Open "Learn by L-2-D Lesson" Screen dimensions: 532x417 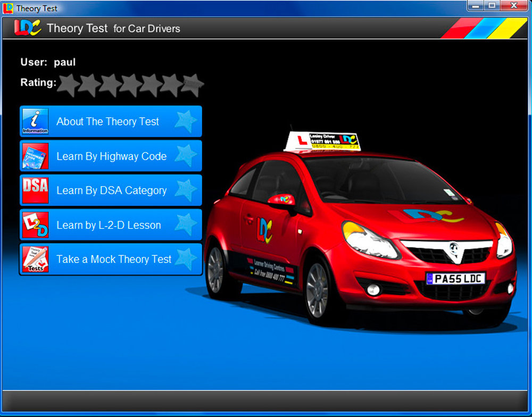[109, 224]
